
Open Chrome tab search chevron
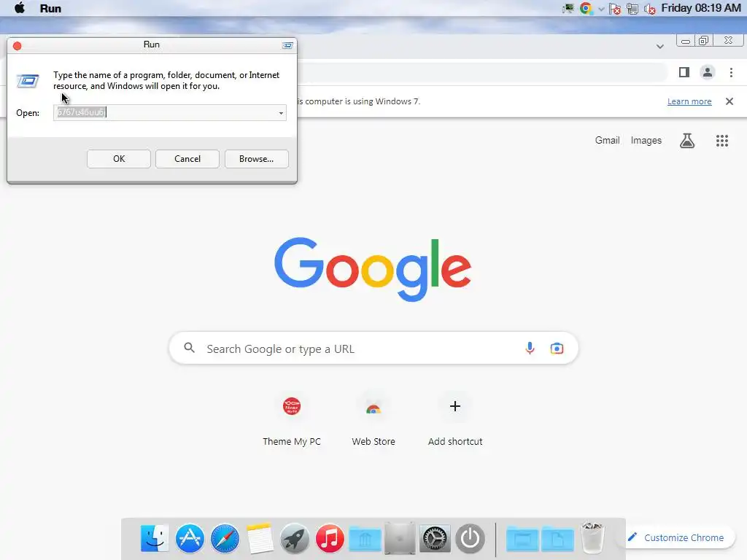tap(659, 46)
